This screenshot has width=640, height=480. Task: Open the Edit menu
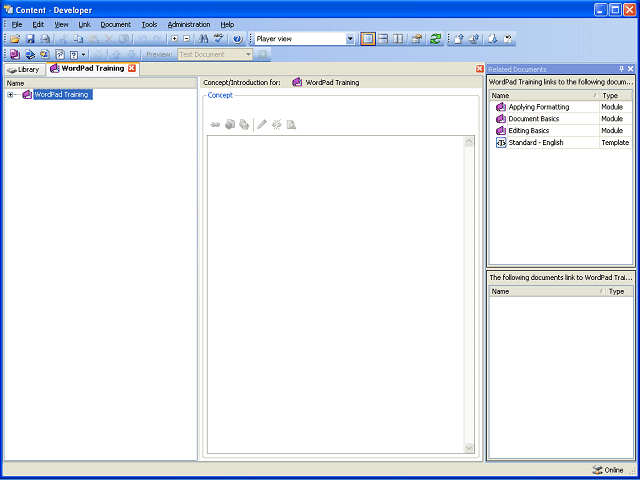click(38, 24)
